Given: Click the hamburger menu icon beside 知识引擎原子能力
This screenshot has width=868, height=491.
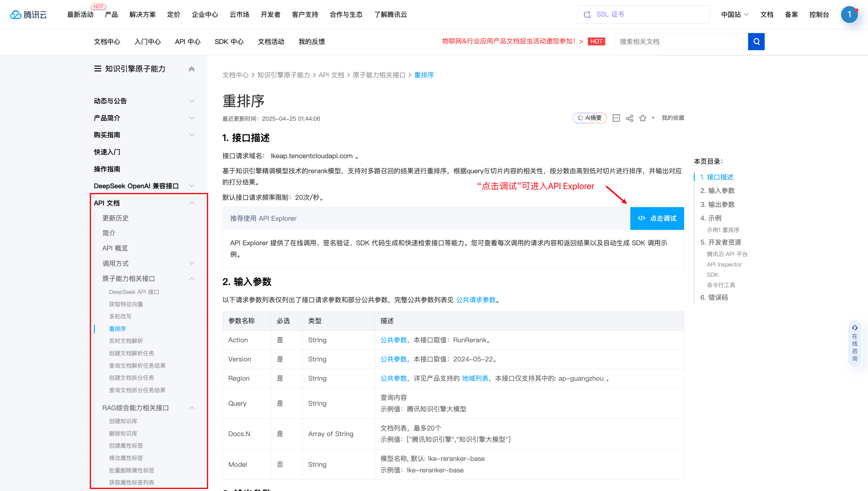Looking at the screenshot, I should (97, 69).
